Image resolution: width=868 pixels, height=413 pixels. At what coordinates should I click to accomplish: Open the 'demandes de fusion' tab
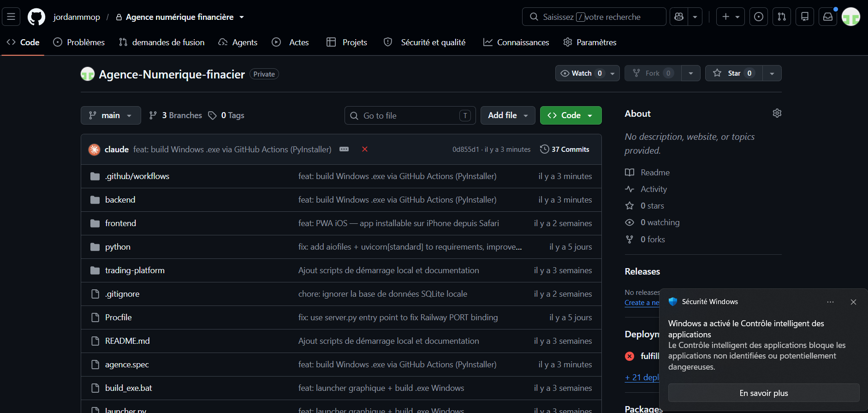(162, 42)
